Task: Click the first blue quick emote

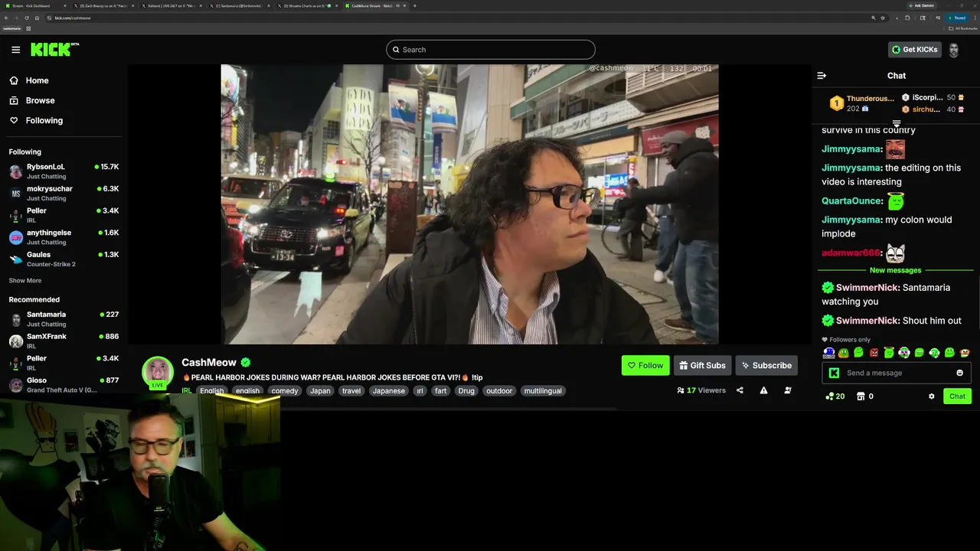Action: [x=828, y=353]
